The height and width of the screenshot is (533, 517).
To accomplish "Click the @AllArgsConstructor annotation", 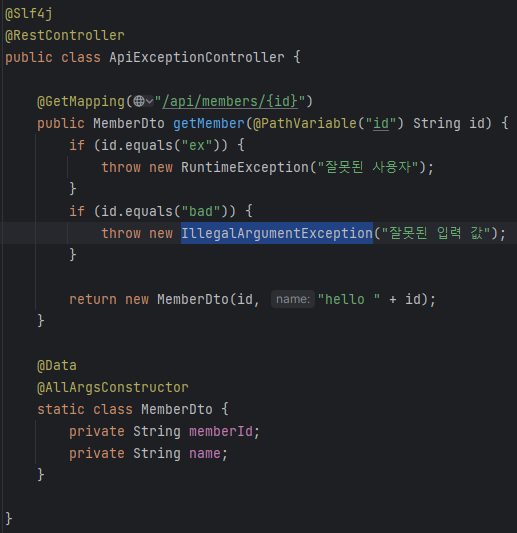I will click(113, 388).
